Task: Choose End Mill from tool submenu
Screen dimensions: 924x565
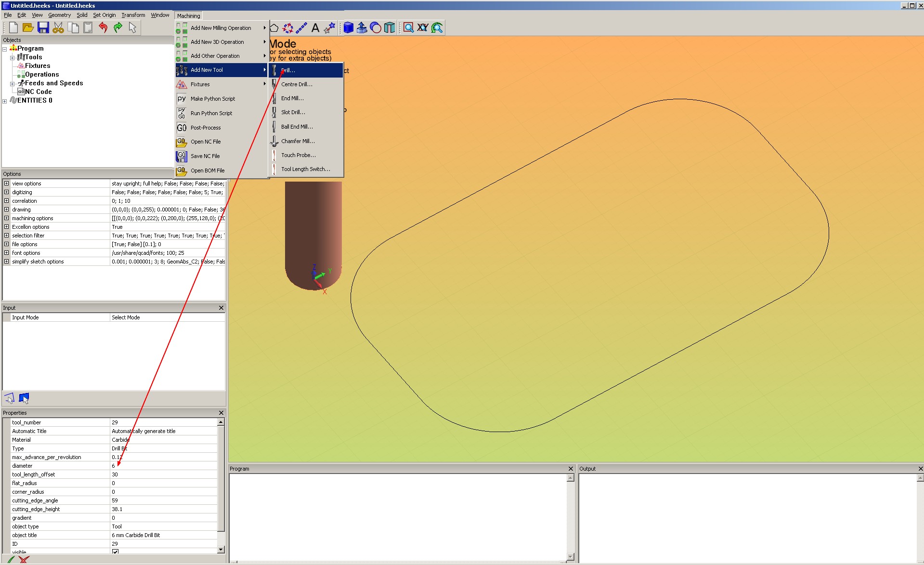Action: click(x=292, y=98)
